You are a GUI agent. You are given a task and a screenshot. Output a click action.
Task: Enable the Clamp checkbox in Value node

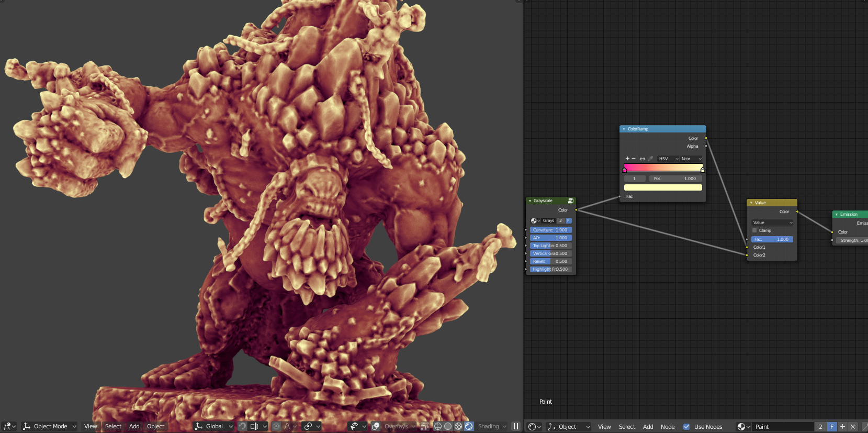coord(754,230)
